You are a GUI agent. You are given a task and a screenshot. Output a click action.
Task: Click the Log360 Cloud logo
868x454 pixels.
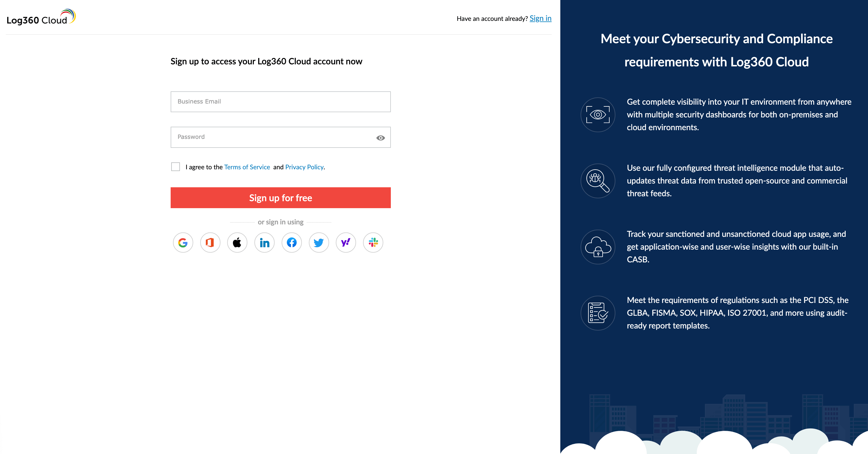pos(41,17)
